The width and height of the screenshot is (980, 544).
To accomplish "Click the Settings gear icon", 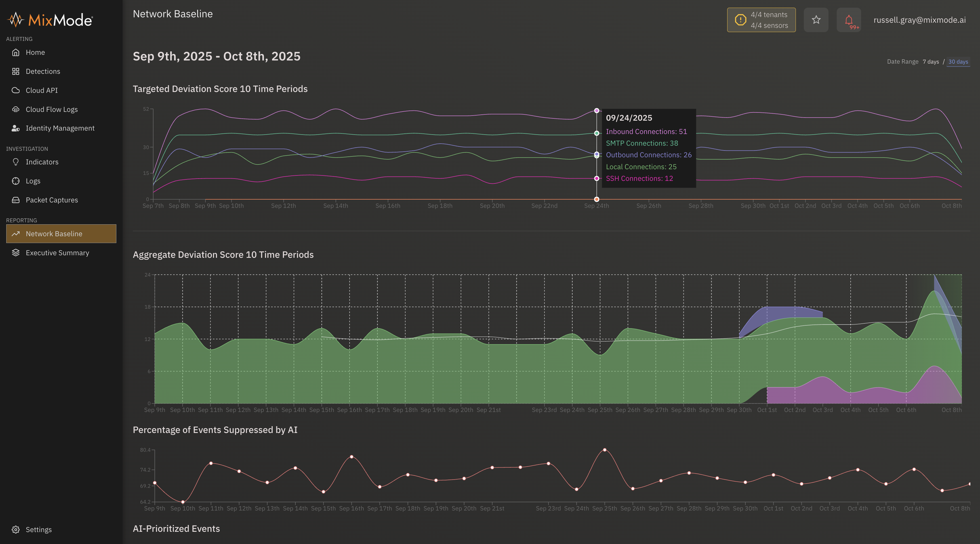I will [x=16, y=530].
